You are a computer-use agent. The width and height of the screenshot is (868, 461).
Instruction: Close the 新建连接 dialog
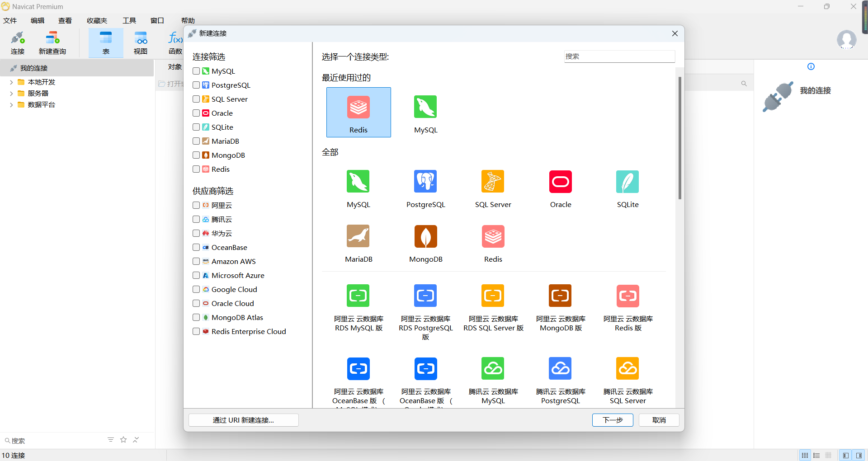675,33
